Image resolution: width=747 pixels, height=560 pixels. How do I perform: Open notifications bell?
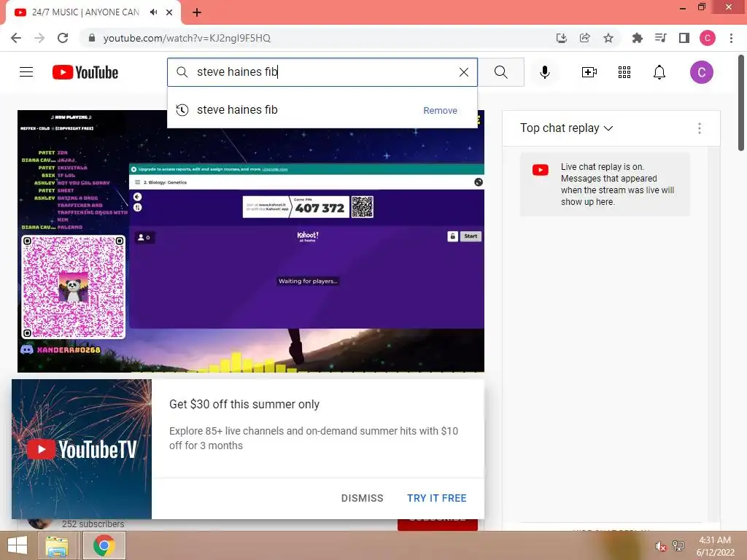click(x=659, y=72)
